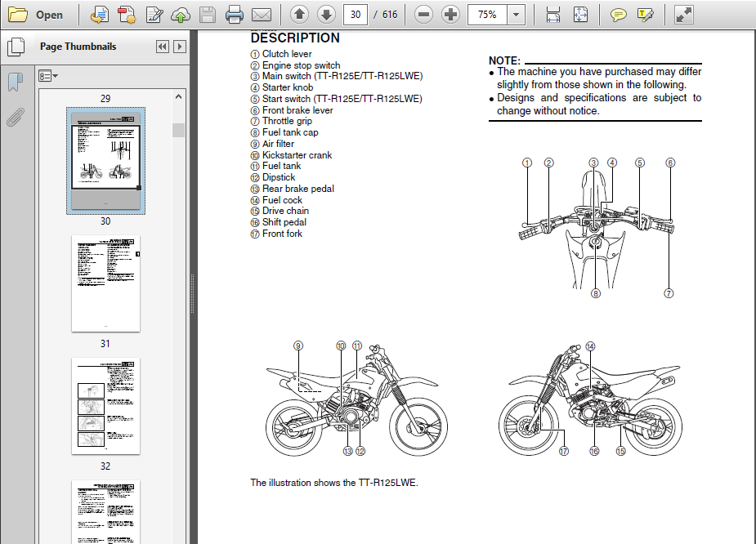
Task: Click the 75% zoom value field
Action: coord(487,15)
